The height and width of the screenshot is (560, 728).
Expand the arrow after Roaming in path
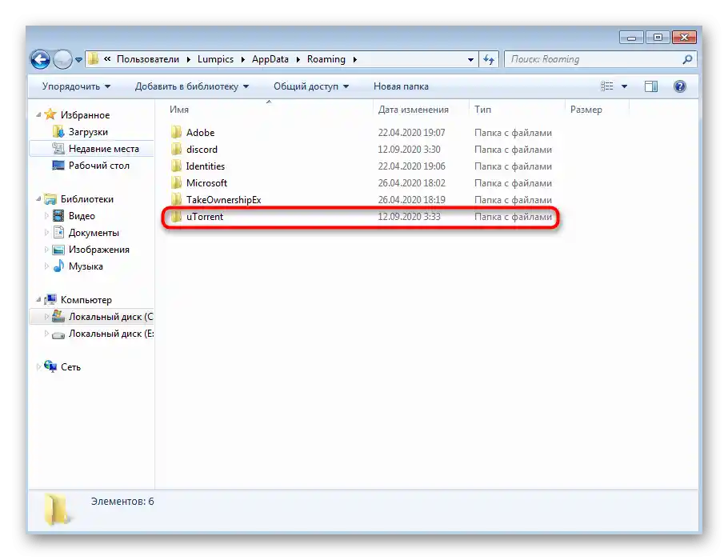pyautogui.click(x=354, y=60)
